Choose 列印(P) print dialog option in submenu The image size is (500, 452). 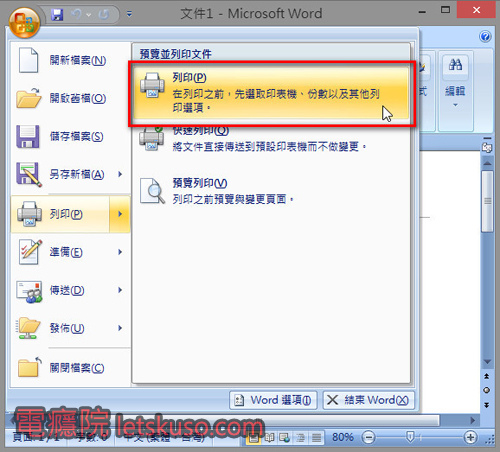(271, 92)
